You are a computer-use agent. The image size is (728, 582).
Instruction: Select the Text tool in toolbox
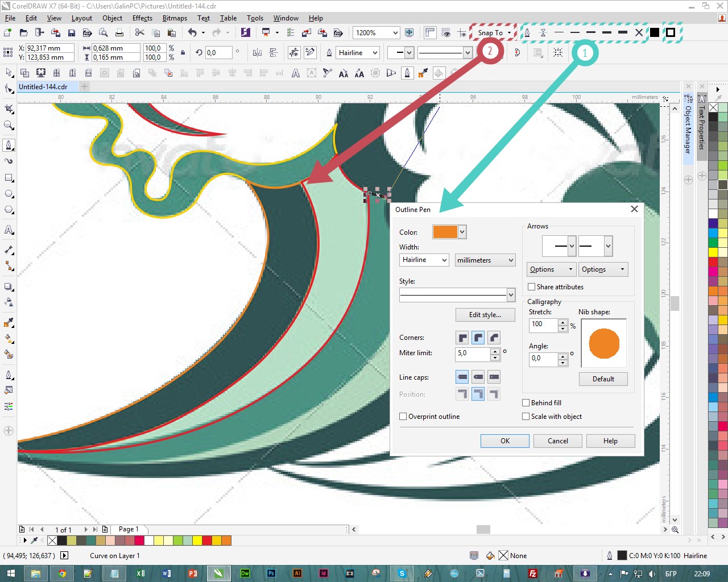point(9,230)
